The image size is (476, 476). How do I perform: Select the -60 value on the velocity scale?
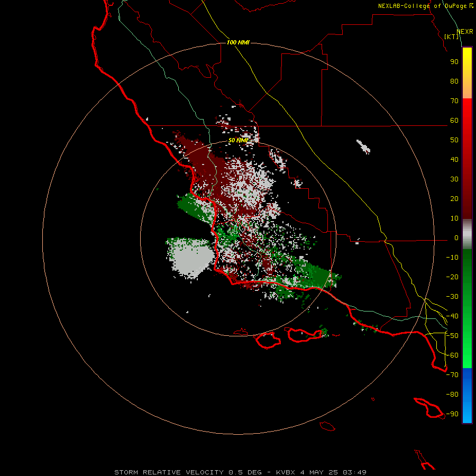tap(452, 355)
